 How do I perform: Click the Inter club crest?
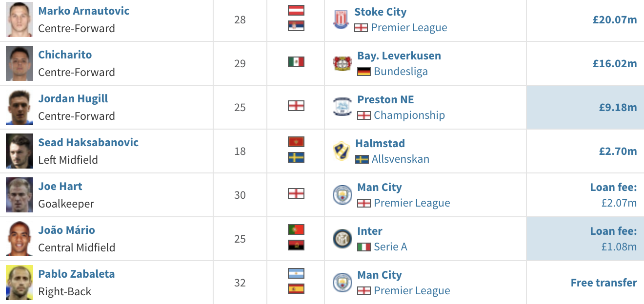click(x=342, y=239)
